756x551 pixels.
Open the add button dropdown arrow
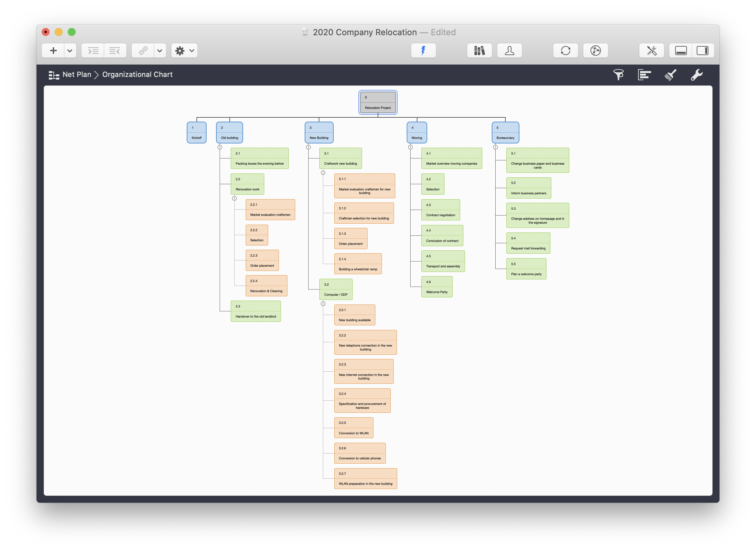[x=70, y=51]
